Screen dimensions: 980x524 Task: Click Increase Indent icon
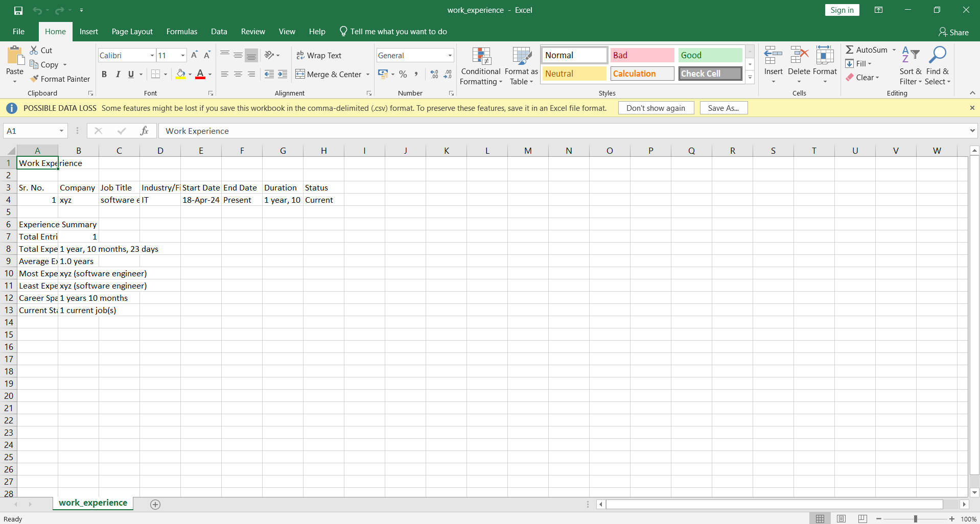pyautogui.click(x=283, y=75)
